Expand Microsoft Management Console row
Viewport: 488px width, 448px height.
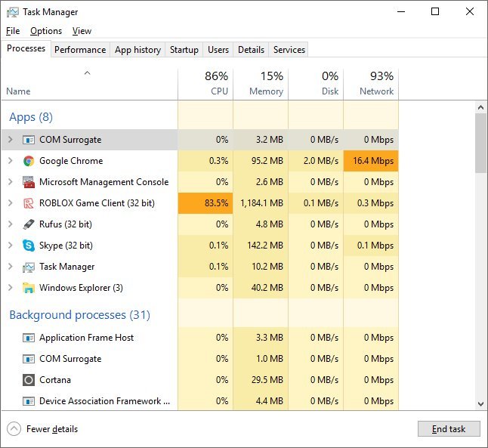pyautogui.click(x=11, y=182)
